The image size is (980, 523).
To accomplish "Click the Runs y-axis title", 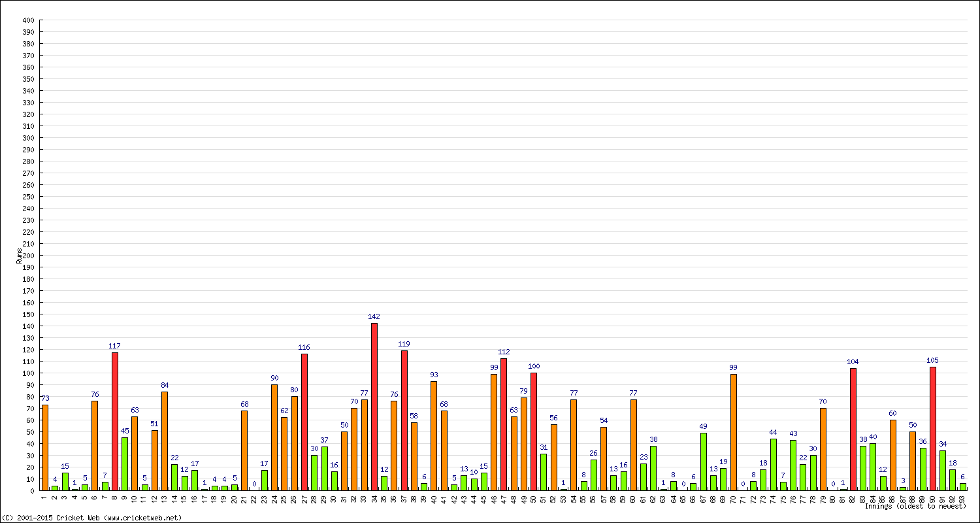I will coord(19,256).
